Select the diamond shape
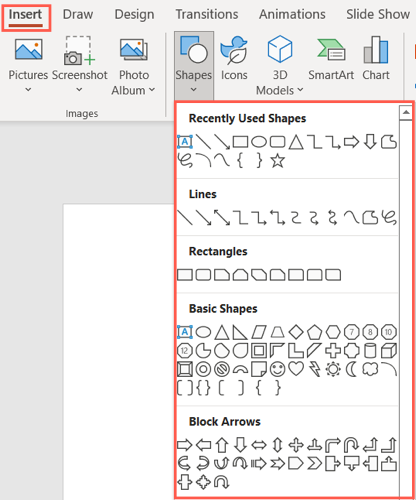Image resolution: width=416 pixels, height=500 pixels. pyautogui.click(x=296, y=332)
